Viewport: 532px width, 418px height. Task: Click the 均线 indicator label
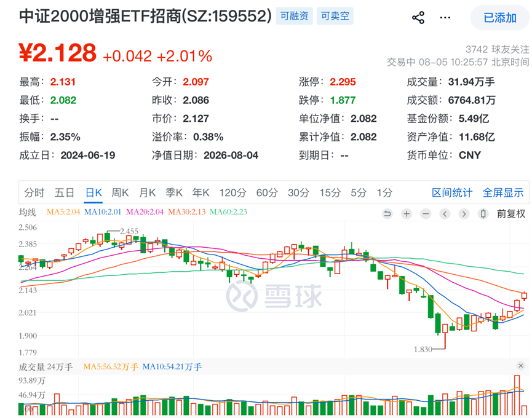(x=27, y=212)
